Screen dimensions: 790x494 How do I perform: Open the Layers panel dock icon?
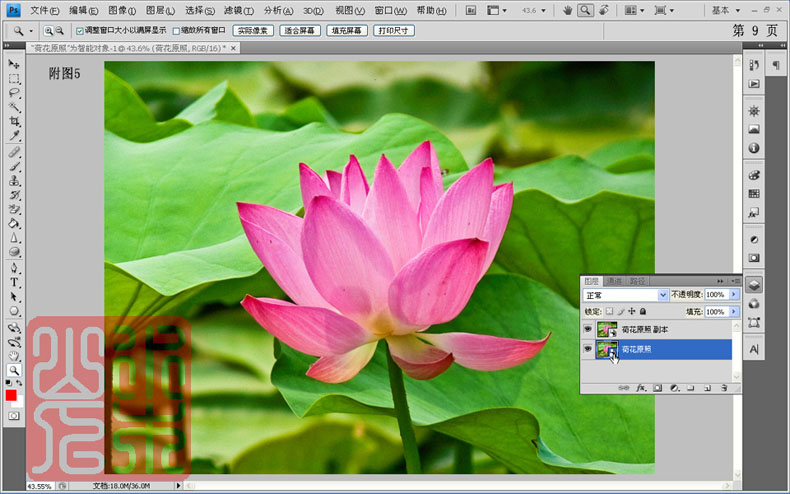pos(754,285)
